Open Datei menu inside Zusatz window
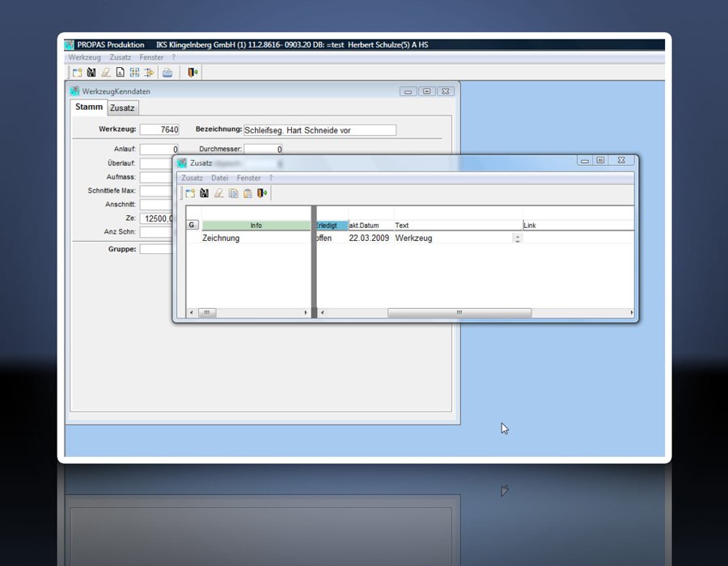The width and height of the screenshot is (728, 566). click(219, 178)
